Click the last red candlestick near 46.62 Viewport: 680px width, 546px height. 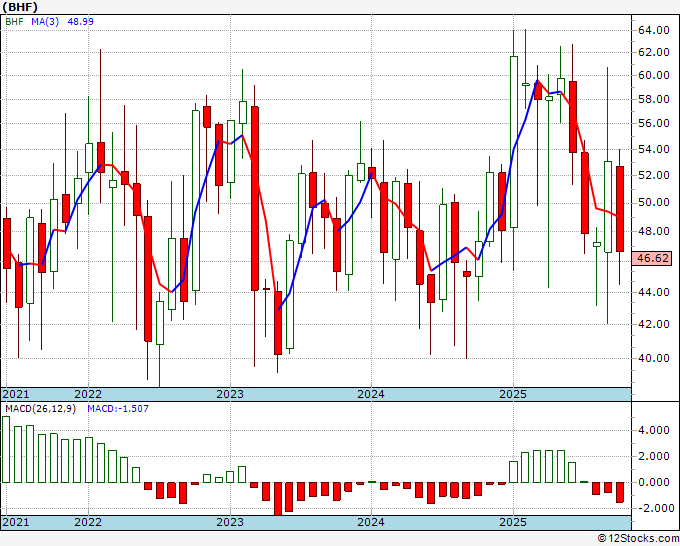click(x=620, y=209)
